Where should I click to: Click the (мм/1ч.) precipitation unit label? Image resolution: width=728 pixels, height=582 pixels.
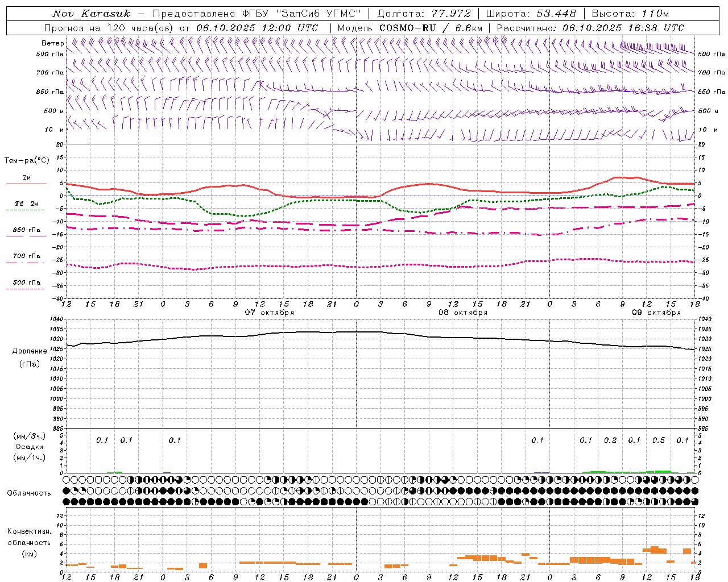coord(30,458)
